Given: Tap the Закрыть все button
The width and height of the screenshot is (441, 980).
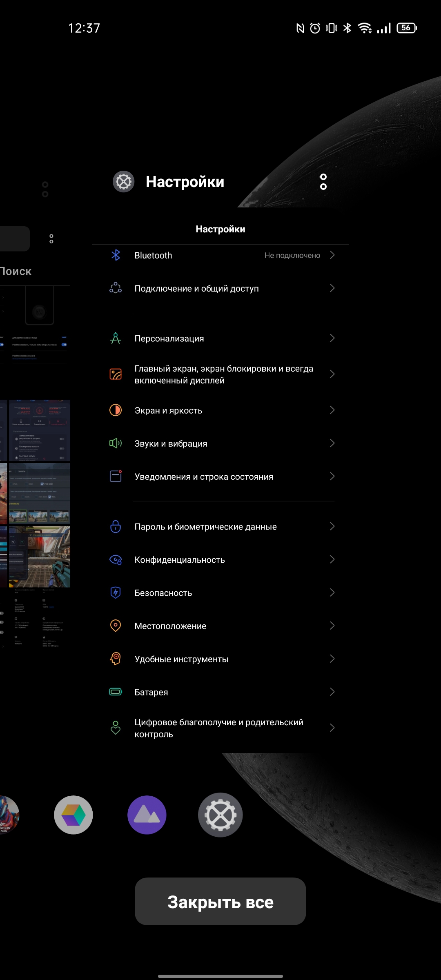Looking at the screenshot, I should (x=220, y=902).
